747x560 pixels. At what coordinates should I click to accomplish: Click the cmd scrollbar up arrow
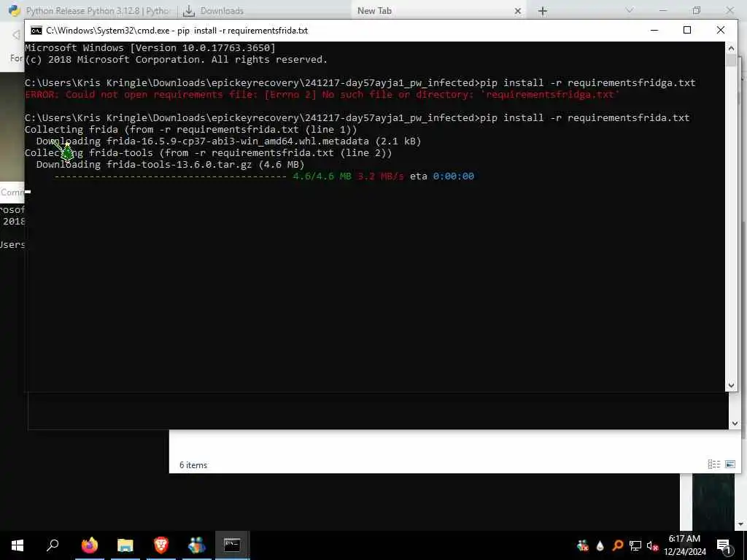tap(731, 47)
